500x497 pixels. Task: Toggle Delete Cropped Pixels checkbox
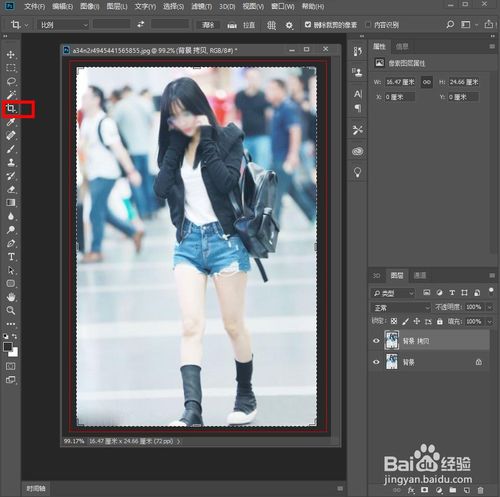click(x=308, y=25)
